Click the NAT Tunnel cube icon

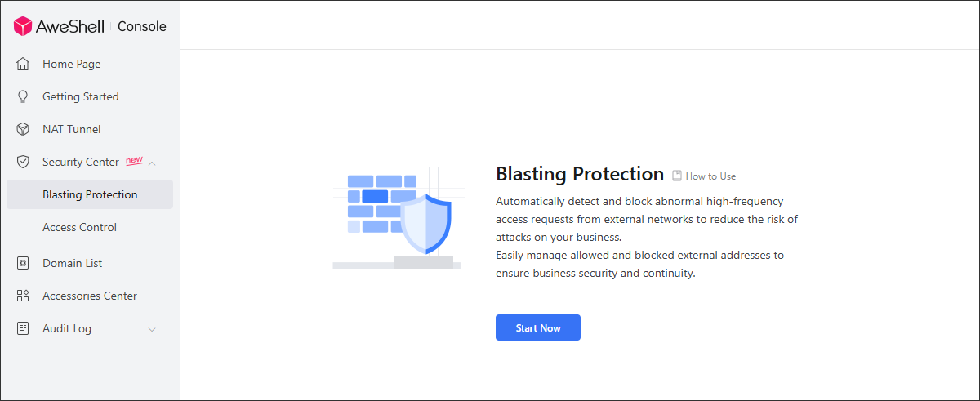pos(23,129)
